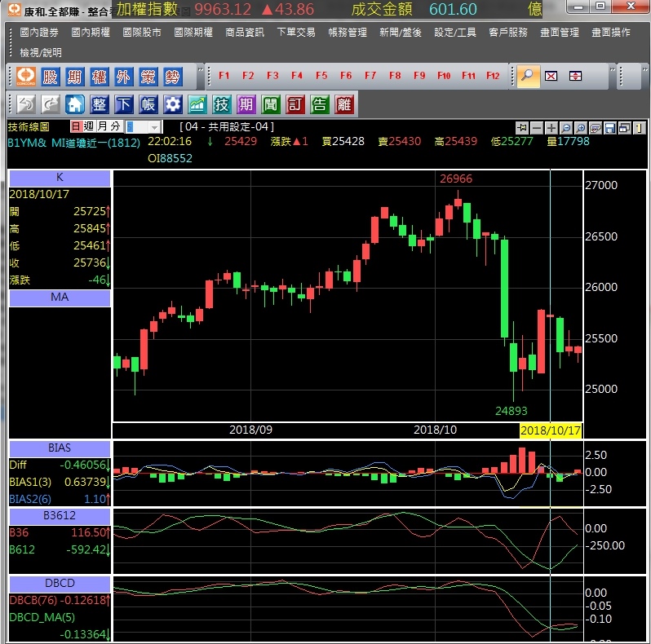Image resolution: width=651 pixels, height=644 pixels.
Task: Click the purple 期 icon in second toolbar
Action: click(x=246, y=104)
